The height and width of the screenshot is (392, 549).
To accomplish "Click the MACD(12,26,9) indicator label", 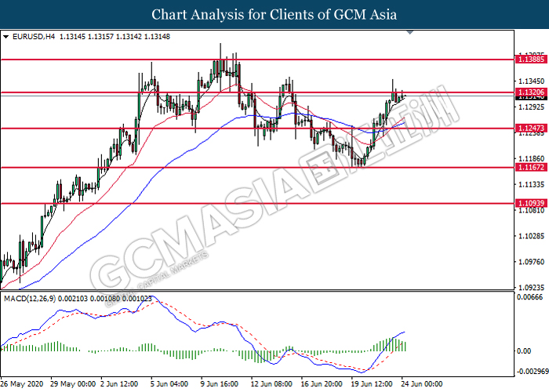I will click(x=30, y=299).
